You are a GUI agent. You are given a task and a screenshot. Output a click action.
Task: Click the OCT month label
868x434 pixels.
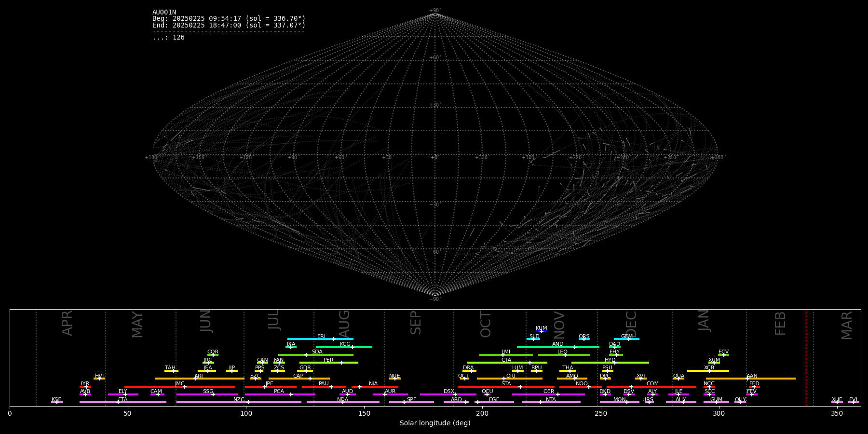point(486,324)
